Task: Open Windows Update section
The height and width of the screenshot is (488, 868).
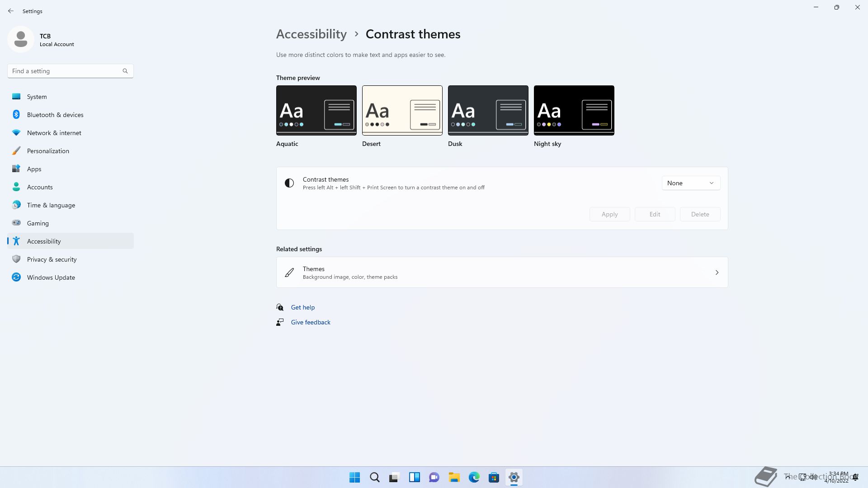Action: point(51,277)
